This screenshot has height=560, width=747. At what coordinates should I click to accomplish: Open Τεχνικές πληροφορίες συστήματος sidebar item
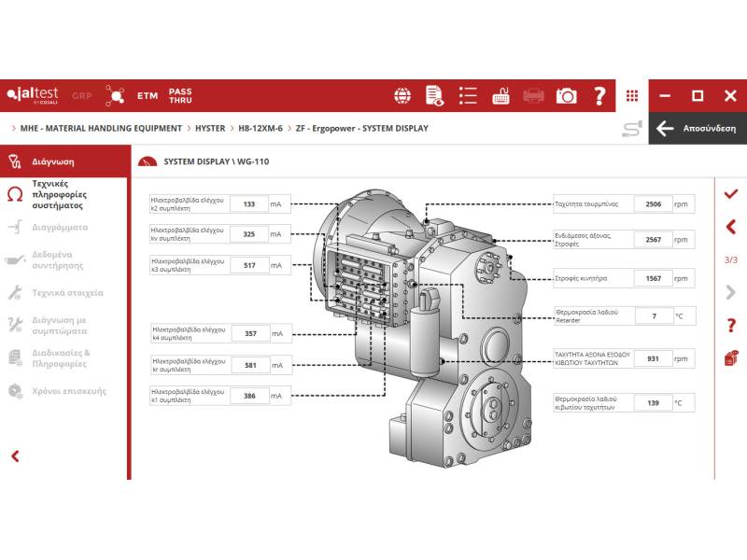point(63,194)
